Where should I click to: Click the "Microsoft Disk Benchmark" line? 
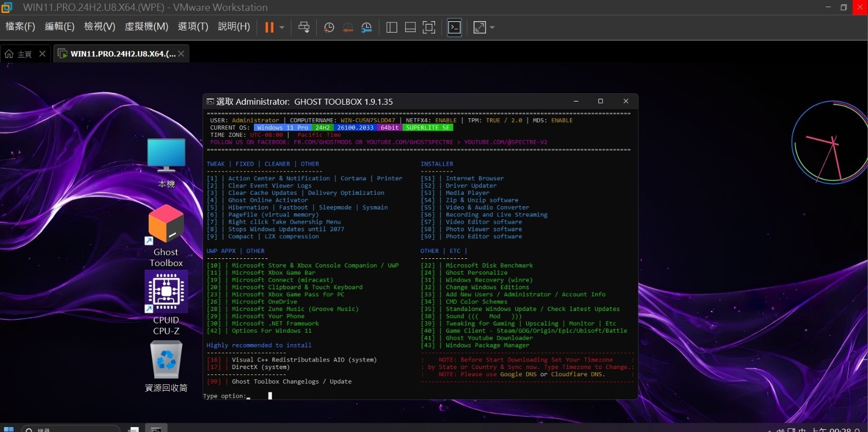489,265
